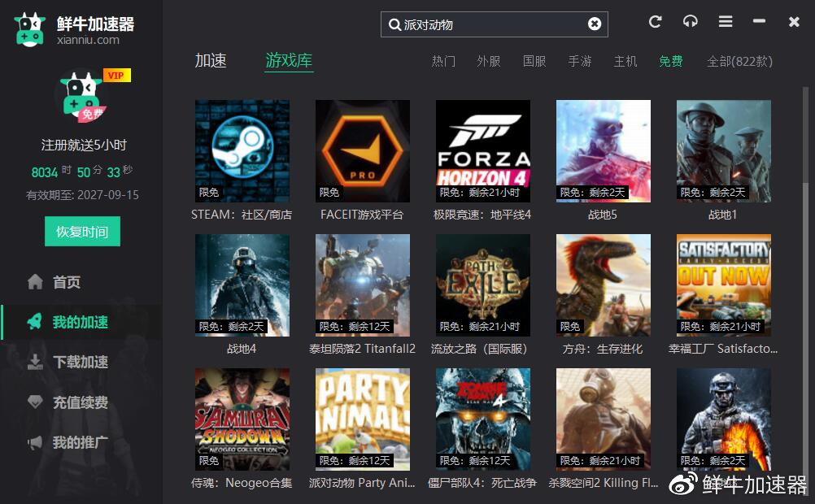
Task: Open customer service via the headset icon
Action: pos(691,22)
